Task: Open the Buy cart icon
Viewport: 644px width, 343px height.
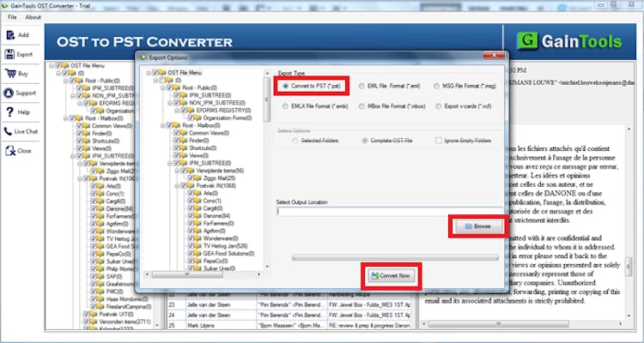Action: coord(10,74)
